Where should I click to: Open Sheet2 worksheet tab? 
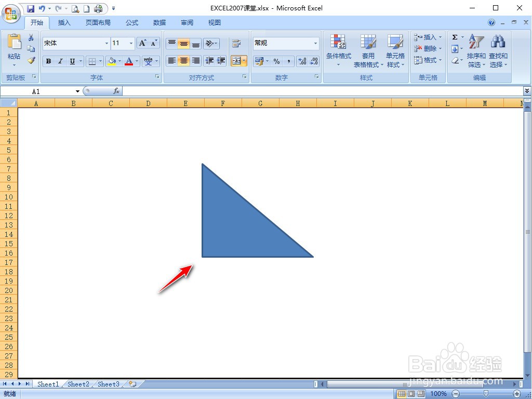(78, 384)
